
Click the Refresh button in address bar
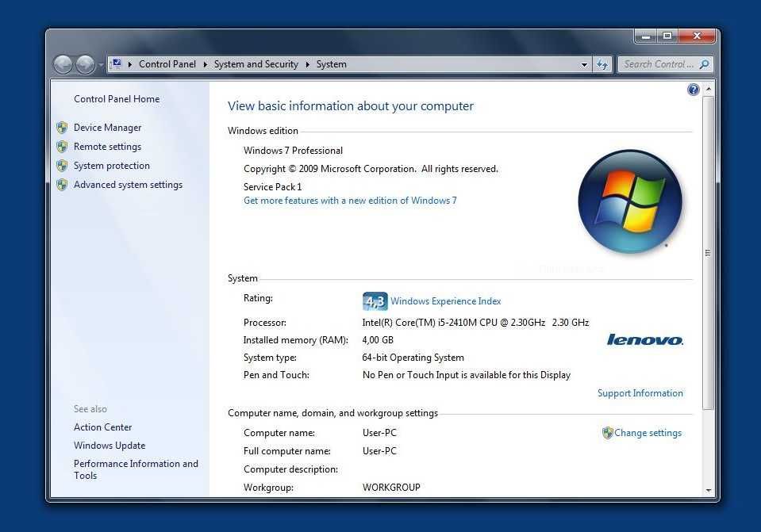[601, 64]
